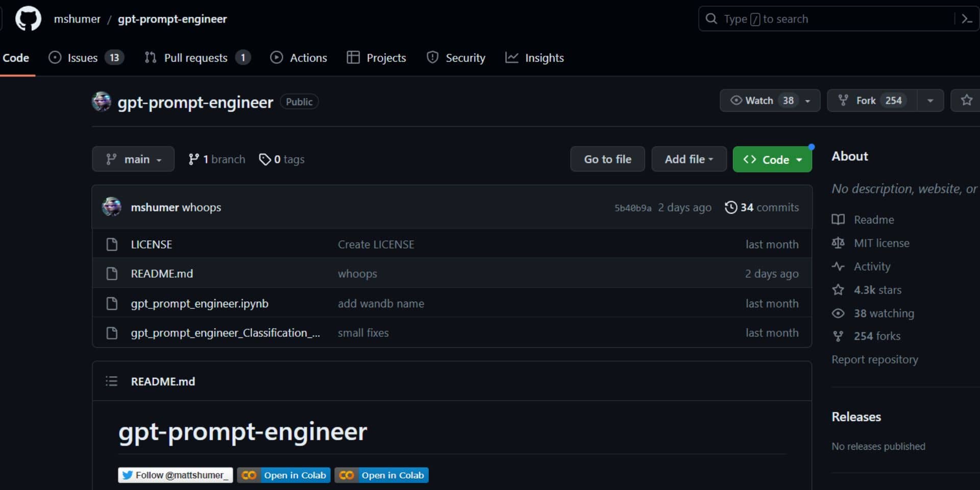This screenshot has height=490, width=980.
Task: Click Report repository link
Action: pos(875,359)
